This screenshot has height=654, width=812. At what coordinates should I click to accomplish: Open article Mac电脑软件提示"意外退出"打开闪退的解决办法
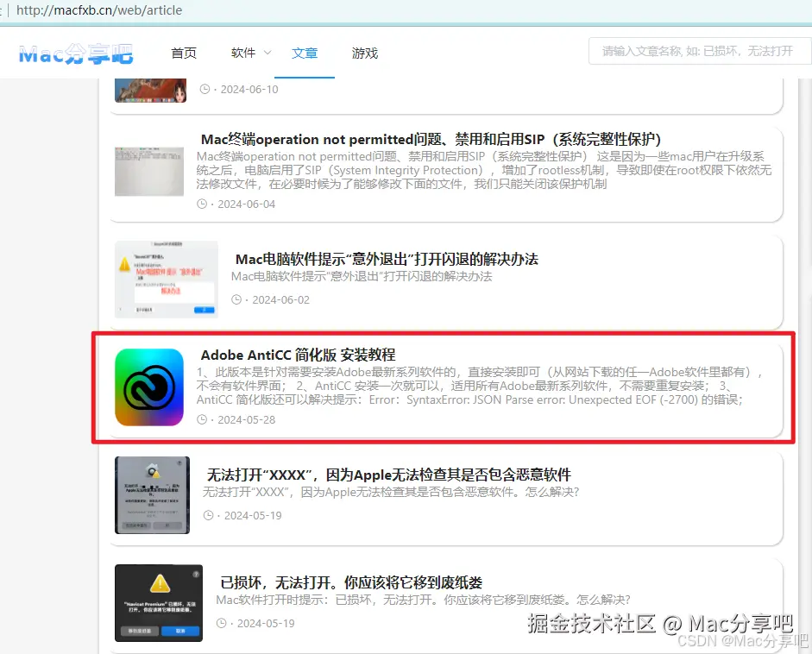387,259
